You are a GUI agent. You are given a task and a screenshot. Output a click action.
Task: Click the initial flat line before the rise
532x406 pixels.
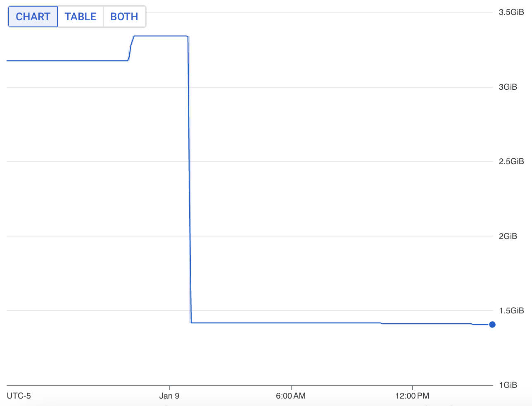coord(66,61)
